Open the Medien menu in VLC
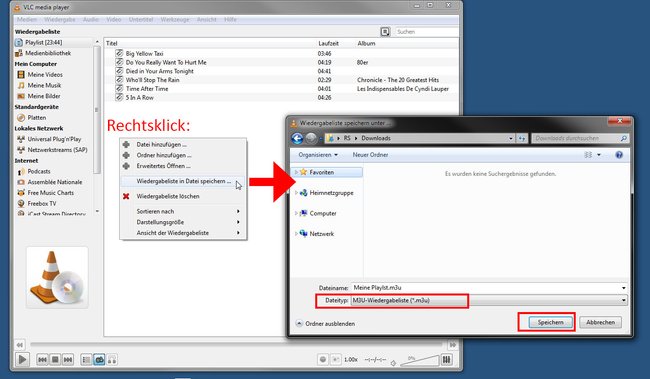The width and height of the screenshot is (650, 379). click(27, 19)
